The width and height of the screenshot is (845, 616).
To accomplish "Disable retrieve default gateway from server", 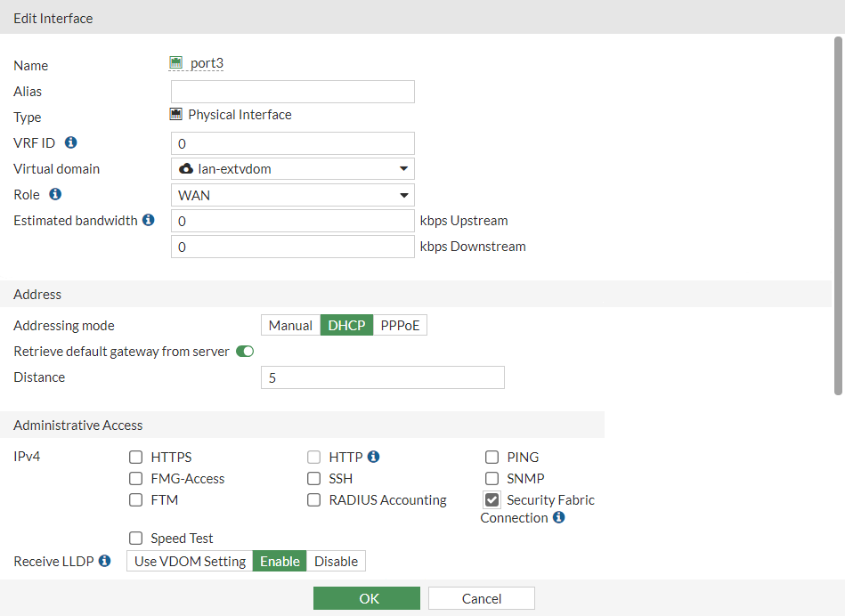I will coord(244,351).
